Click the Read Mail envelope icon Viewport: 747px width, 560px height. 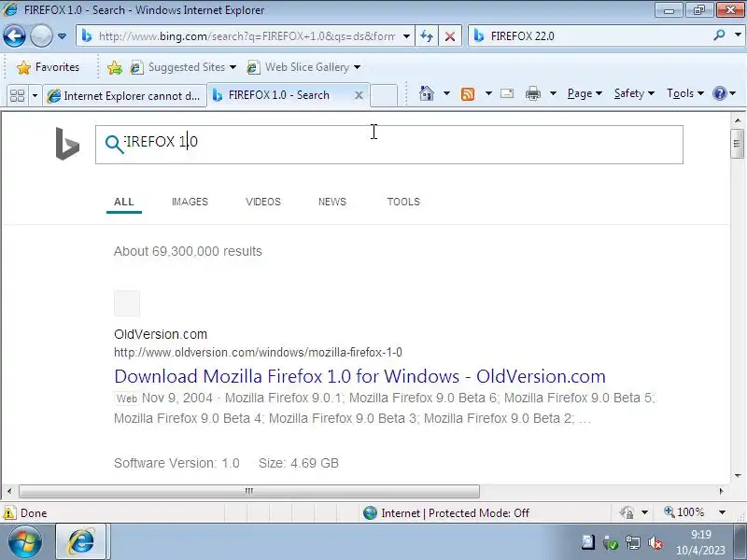pos(507,93)
